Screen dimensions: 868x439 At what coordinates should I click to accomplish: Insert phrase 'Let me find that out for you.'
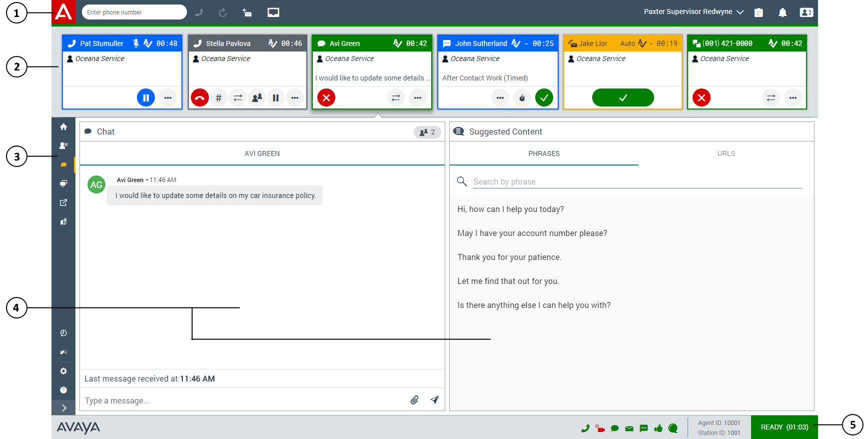[508, 281]
